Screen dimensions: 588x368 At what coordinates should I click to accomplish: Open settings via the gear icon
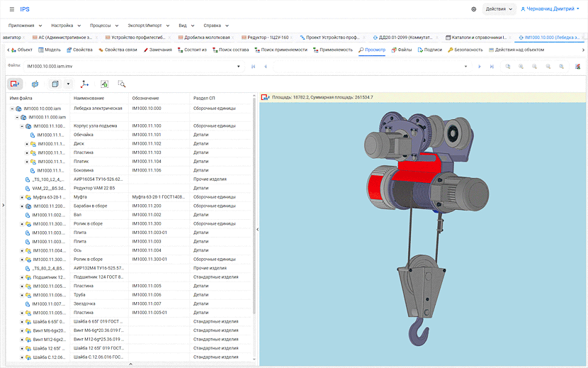(x=474, y=9)
